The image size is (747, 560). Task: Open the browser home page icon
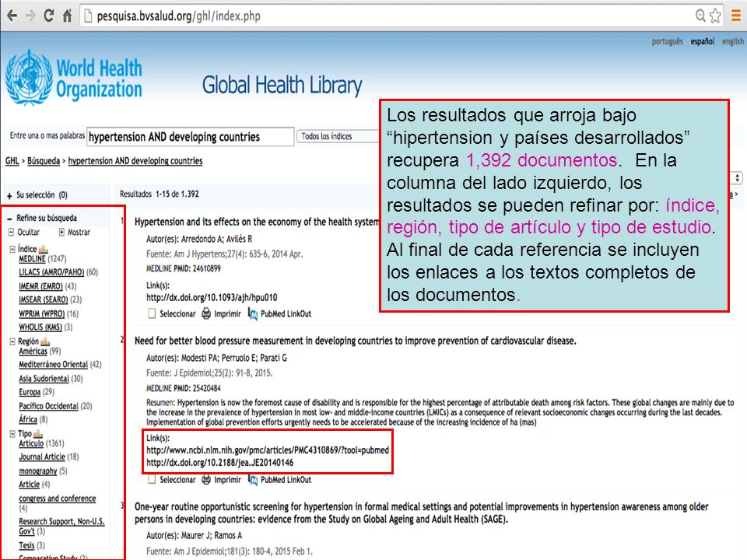[x=67, y=16]
